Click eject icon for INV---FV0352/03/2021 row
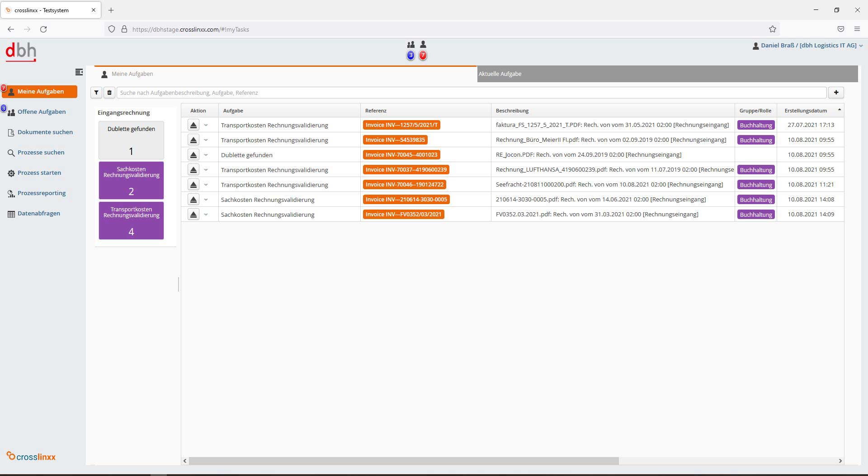The width and height of the screenshot is (868, 476). pyautogui.click(x=193, y=215)
